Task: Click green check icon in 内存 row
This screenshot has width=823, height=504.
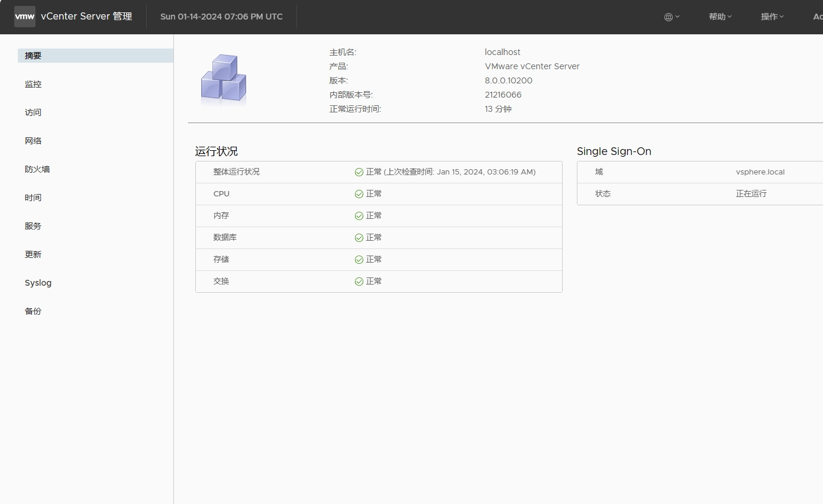Action: (x=359, y=216)
